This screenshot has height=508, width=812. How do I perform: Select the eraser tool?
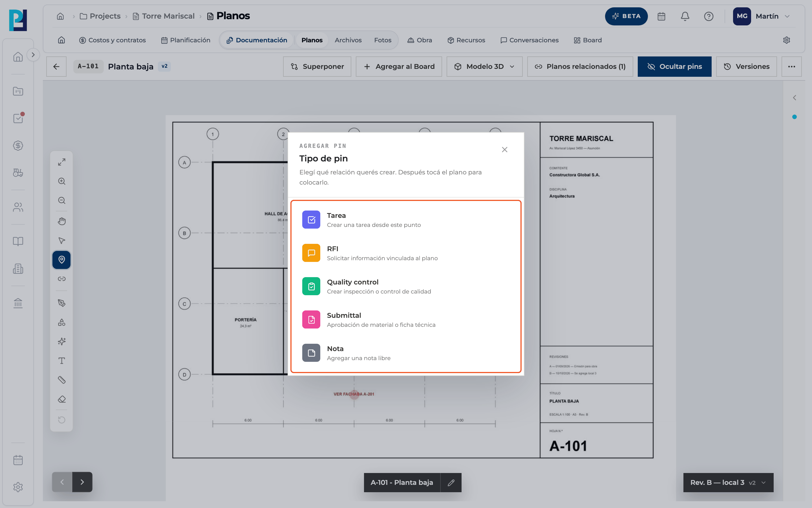tap(61, 399)
